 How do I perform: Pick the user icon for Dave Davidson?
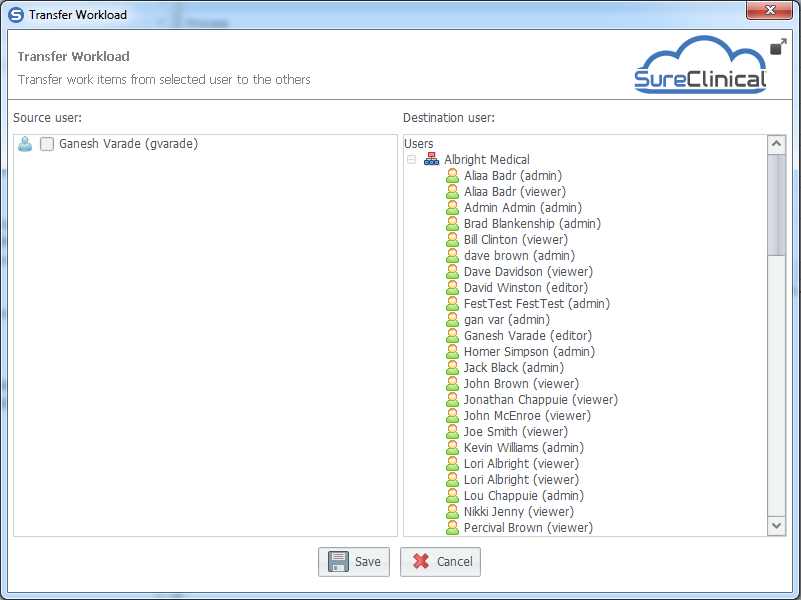(x=452, y=272)
